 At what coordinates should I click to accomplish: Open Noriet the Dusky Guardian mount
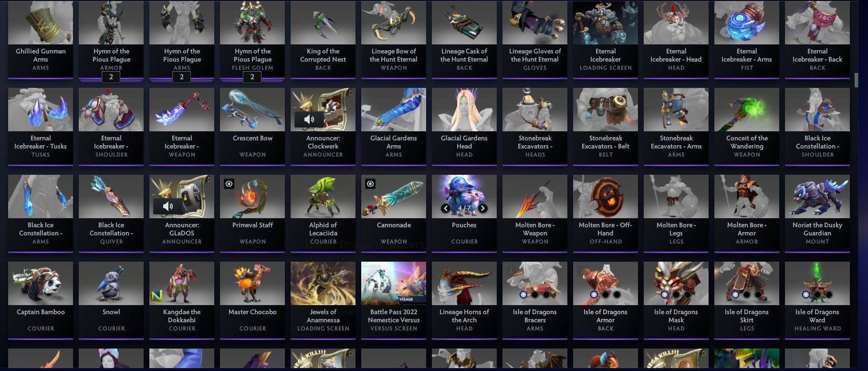pyautogui.click(x=817, y=213)
